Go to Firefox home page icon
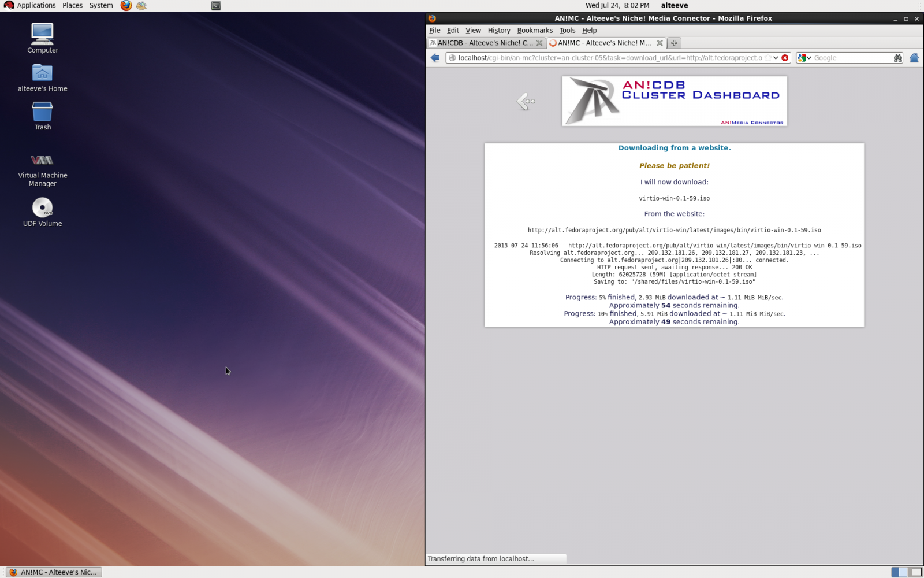This screenshot has height=578, width=924. coord(914,58)
